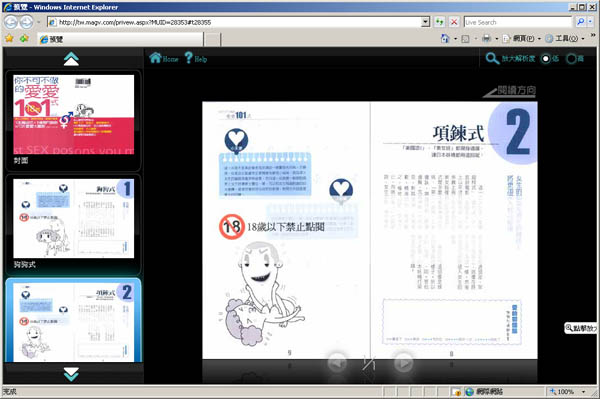
Task: Go back with the browser Back button
Action: click(11, 22)
